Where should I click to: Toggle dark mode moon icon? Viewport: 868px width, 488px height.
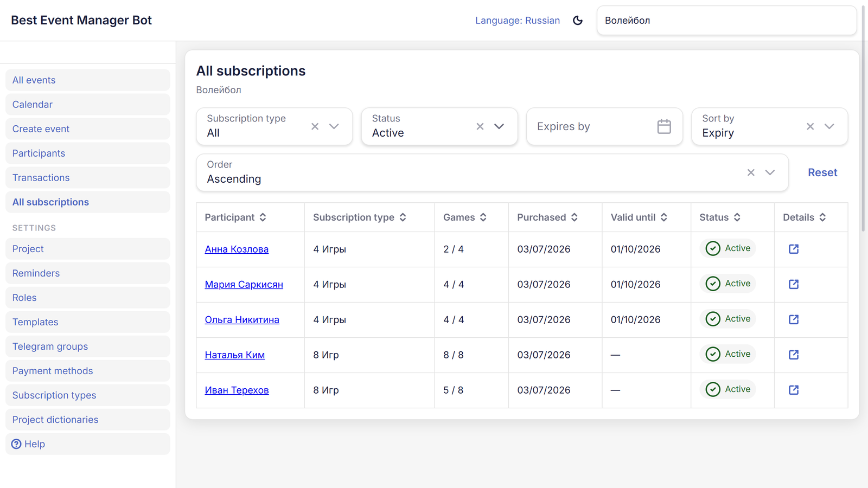578,21
